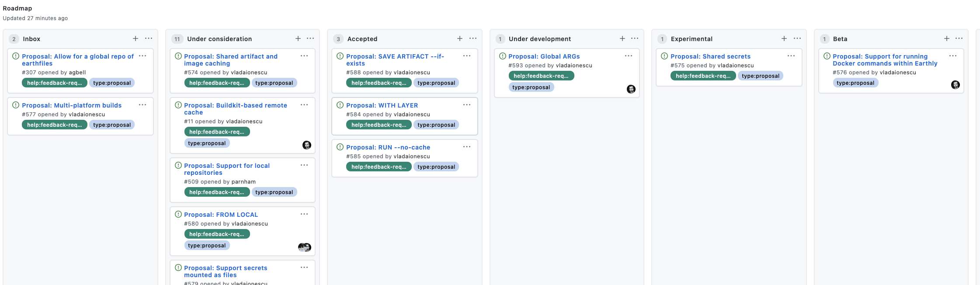The image size is (980, 285).
Task: Open the Inbox column options menu
Action: pyautogui.click(x=149, y=38)
